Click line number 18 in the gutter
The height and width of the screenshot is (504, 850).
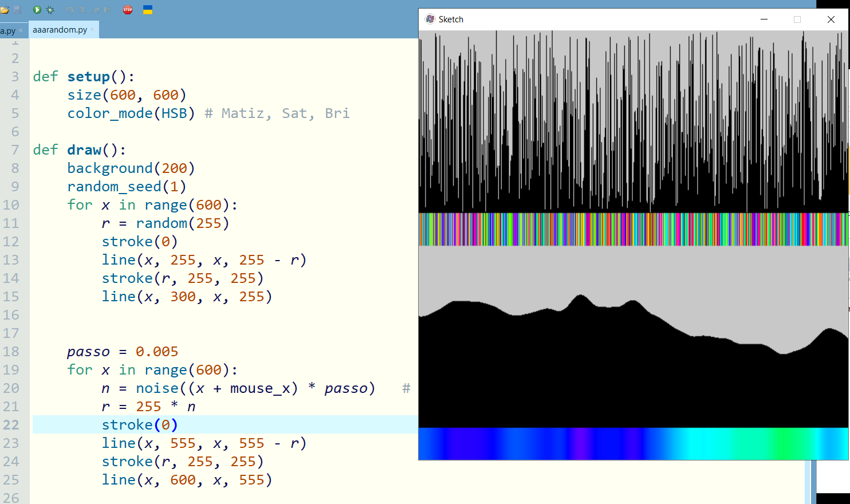tap(11, 352)
